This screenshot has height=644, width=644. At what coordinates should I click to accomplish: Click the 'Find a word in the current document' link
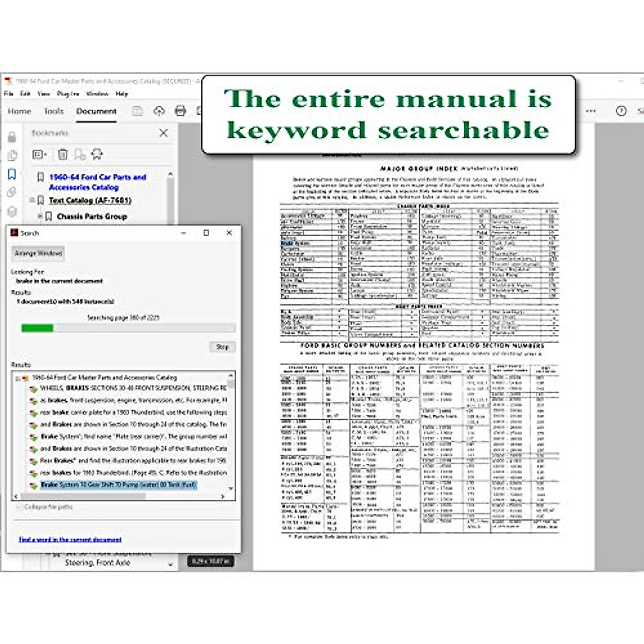[x=70, y=539]
